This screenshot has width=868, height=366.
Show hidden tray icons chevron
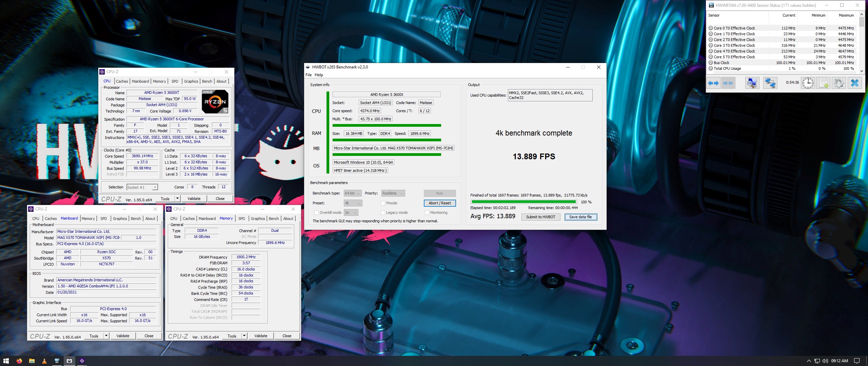[x=809, y=361]
